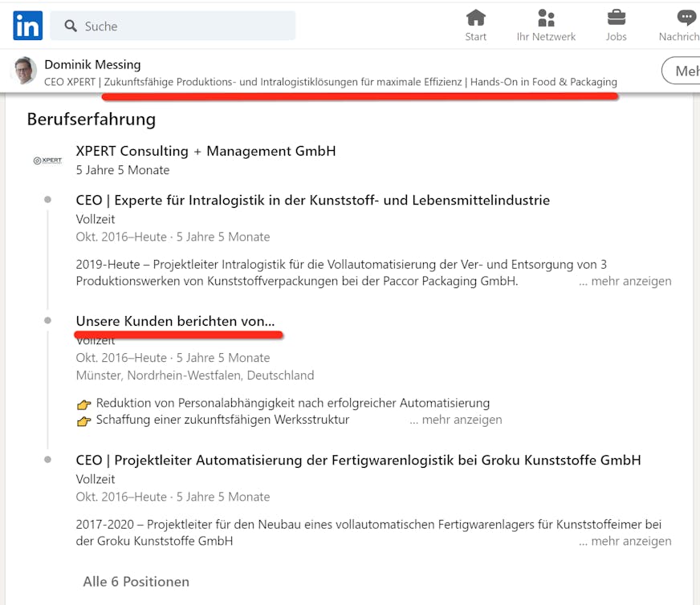Click the pointing hand emoji before Reduktion
Image resolution: width=700 pixels, height=605 pixels.
point(84,404)
